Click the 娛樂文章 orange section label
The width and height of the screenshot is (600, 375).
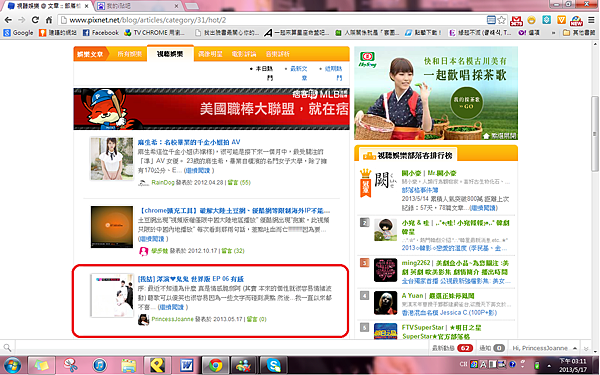pos(90,54)
